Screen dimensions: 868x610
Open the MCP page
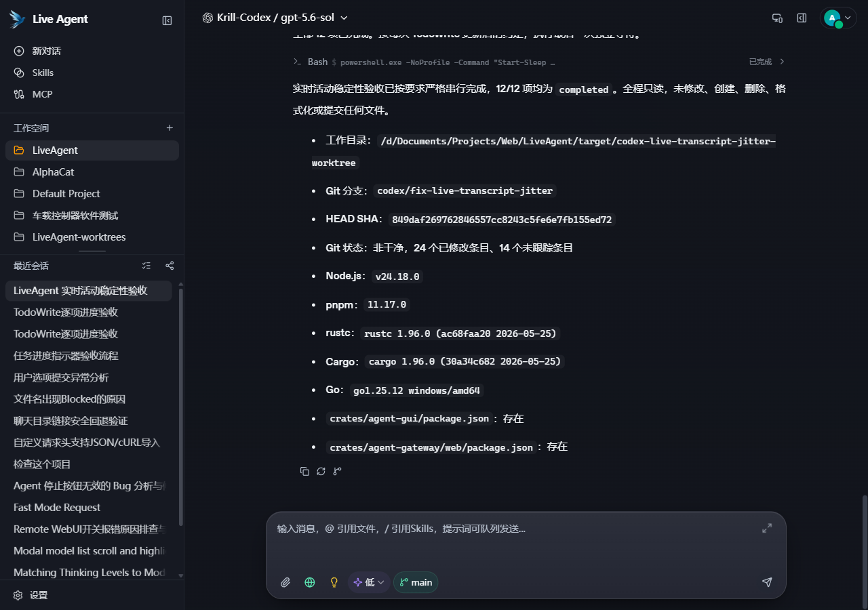pos(92,94)
